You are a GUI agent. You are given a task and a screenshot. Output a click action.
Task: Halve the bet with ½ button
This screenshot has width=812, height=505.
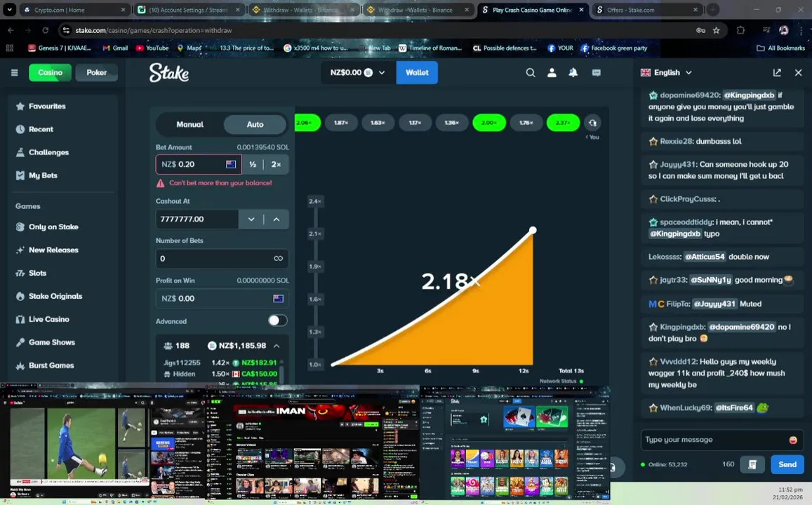click(x=253, y=165)
